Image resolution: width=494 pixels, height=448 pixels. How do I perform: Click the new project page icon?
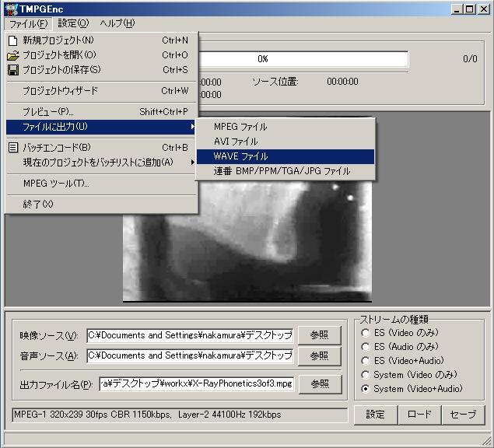13,40
